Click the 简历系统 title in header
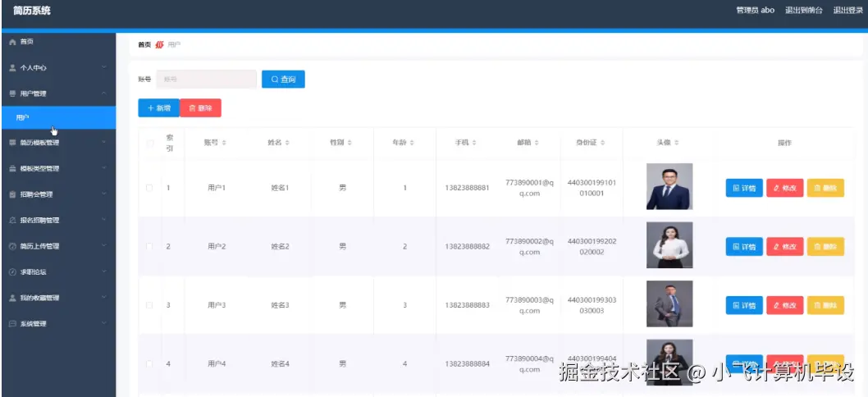 tap(31, 11)
